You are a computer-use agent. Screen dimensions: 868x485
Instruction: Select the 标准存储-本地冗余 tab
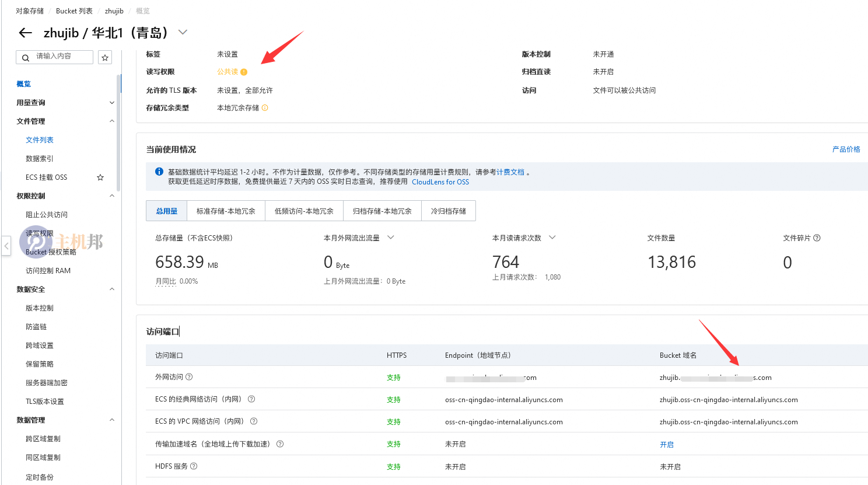tap(226, 211)
